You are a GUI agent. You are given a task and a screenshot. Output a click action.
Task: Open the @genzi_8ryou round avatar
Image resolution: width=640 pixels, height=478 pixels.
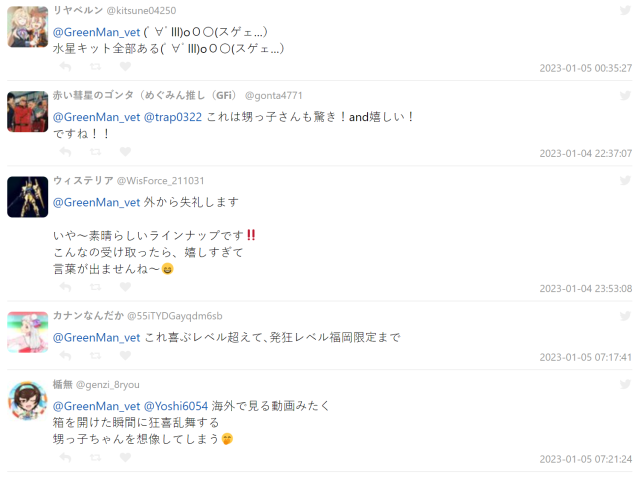27,400
